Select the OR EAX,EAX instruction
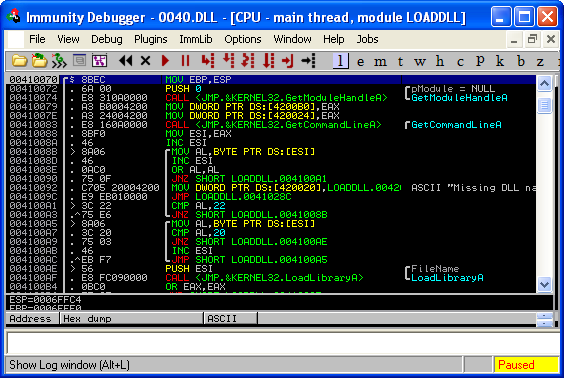This screenshot has width=564, height=378. pyautogui.click(x=195, y=287)
